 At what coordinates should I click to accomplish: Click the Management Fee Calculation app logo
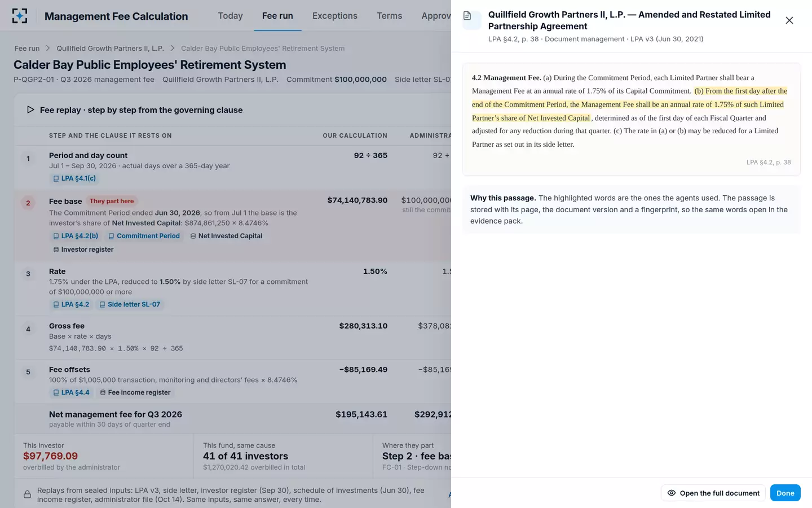[x=20, y=16]
